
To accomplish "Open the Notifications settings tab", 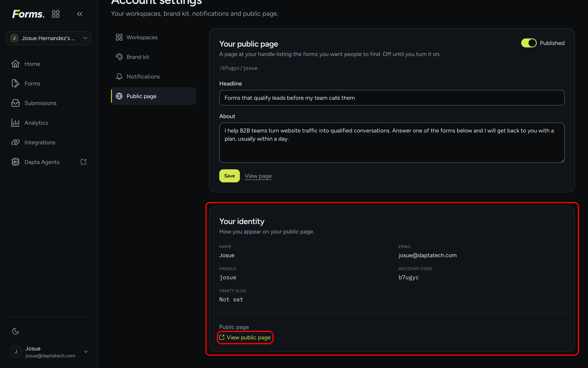I will tap(154, 76).
